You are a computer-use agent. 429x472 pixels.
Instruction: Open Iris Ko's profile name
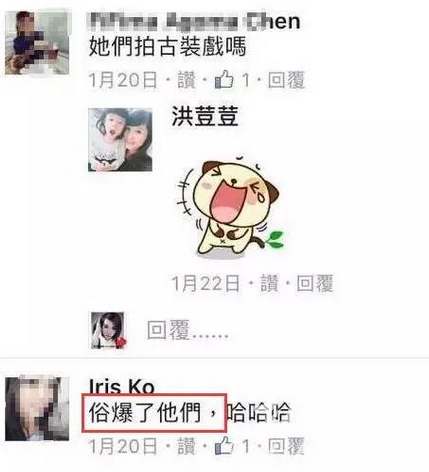tap(122, 387)
